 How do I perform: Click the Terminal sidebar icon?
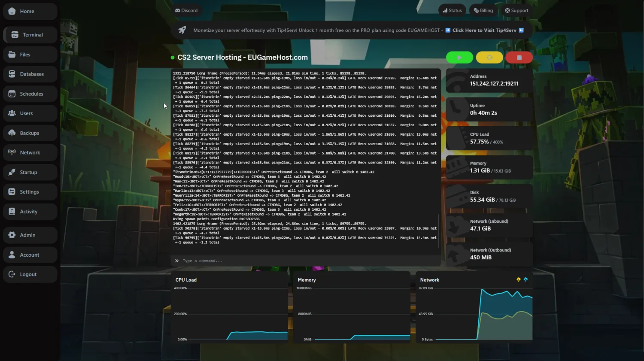[x=15, y=35]
